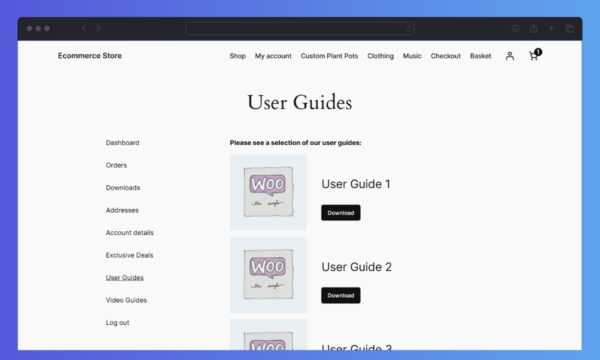The image size is (600, 360).
Task: Click Log out in sidebar
Action: point(117,323)
